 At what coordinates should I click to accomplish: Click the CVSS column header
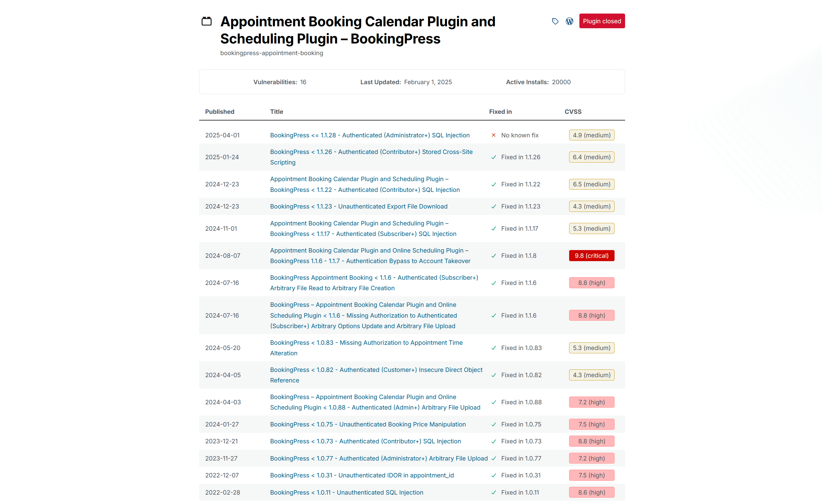pyautogui.click(x=573, y=112)
